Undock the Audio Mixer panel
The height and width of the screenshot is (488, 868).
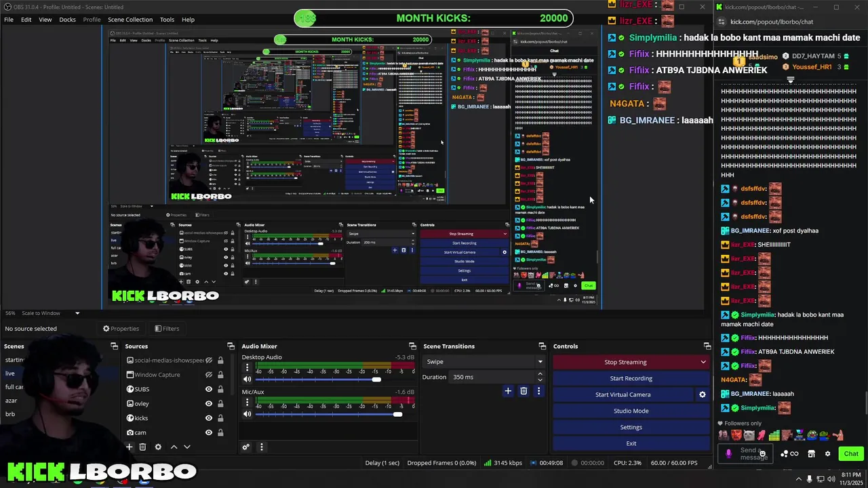point(412,346)
